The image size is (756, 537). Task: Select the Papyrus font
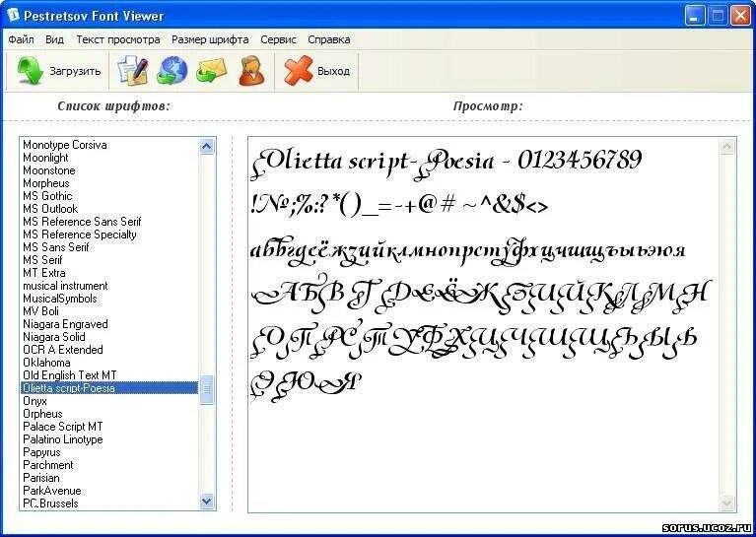109,452
